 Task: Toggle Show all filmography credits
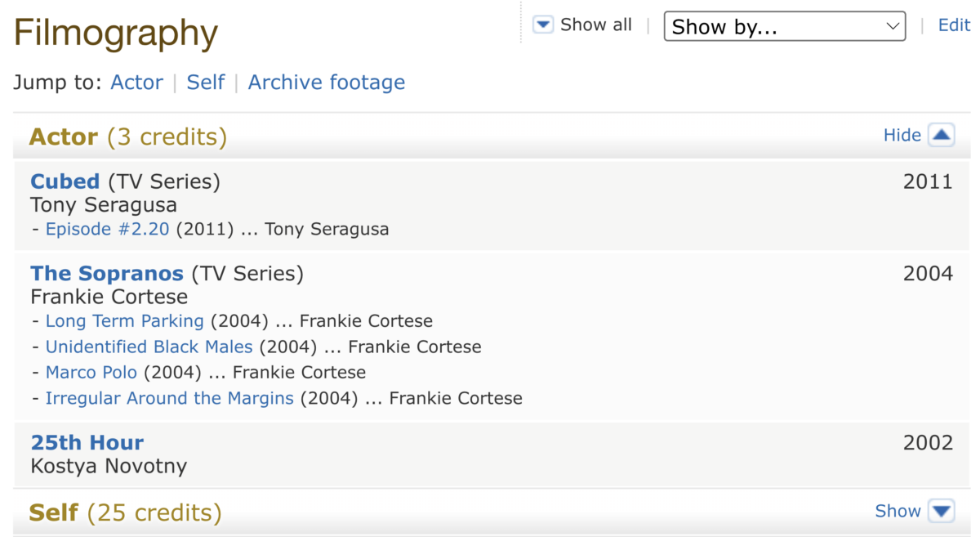pos(595,25)
